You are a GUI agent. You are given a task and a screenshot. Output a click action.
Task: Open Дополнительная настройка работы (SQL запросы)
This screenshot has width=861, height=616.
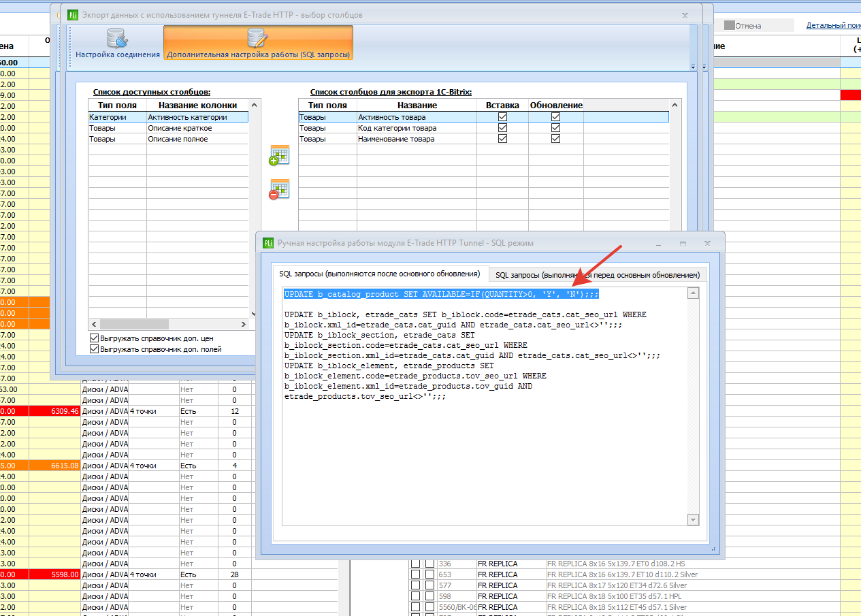(x=258, y=43)
